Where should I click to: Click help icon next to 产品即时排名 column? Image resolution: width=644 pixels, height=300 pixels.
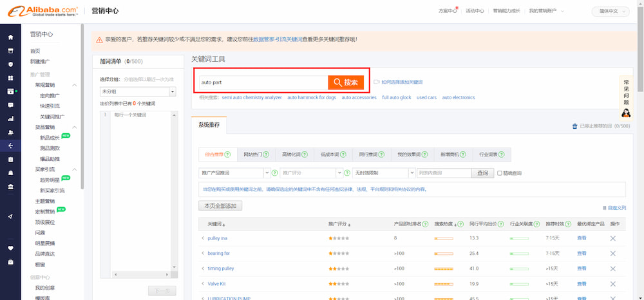pyautogui.click(x=426, y=224)
